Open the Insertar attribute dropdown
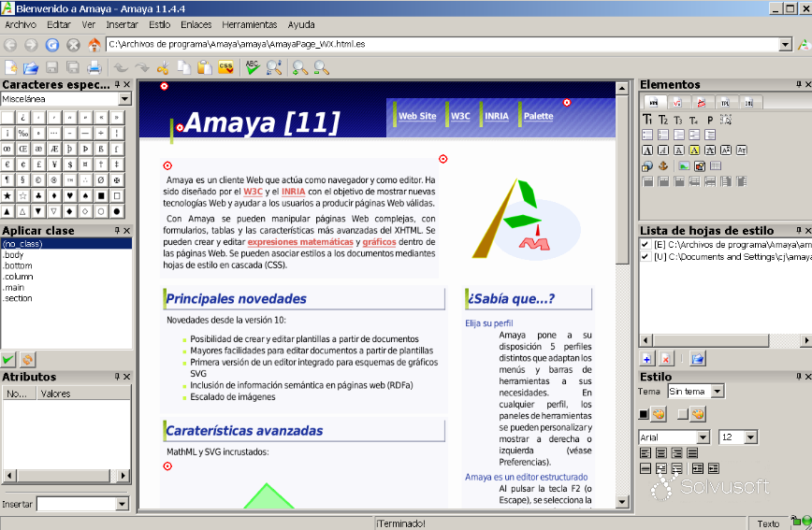This screenshot has height=530, width=812. pos(123,504)
